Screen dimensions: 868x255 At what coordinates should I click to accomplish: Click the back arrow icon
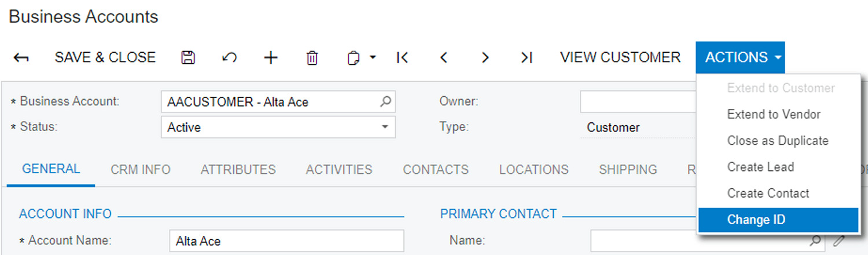pyautogui.click(x=21, y=57)
